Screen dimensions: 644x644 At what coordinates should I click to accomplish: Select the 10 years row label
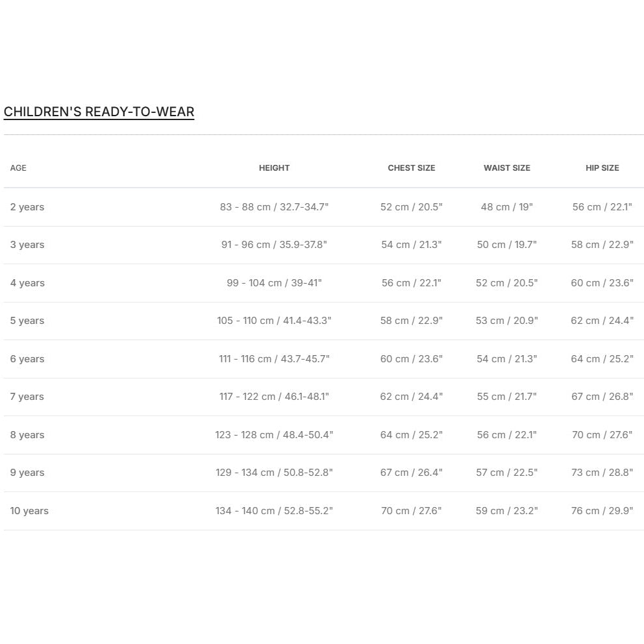click(29, 511)
